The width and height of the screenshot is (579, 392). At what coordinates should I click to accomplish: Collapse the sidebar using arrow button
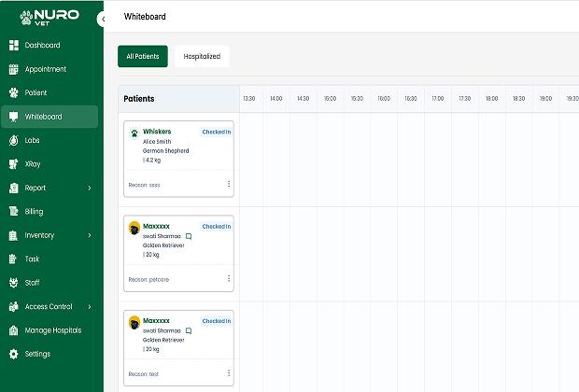102,20
